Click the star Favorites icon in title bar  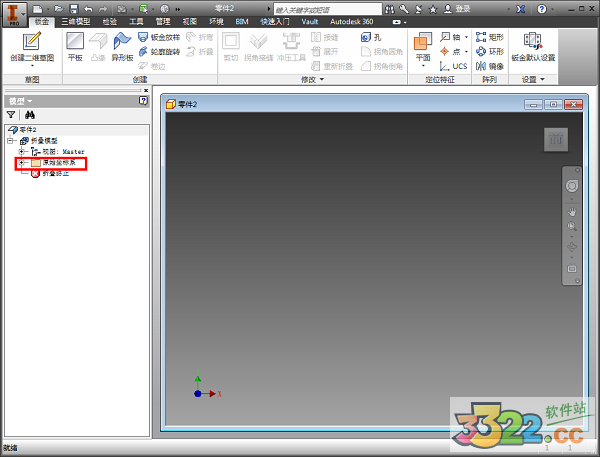pyautogui.click(x=433, y=9)
